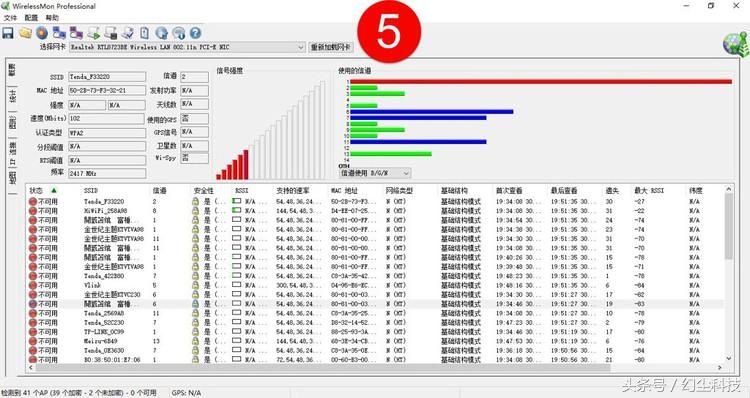Screen dimensions: 750x398
Task: Open the 文件 menu
Action: pos(10,18)
